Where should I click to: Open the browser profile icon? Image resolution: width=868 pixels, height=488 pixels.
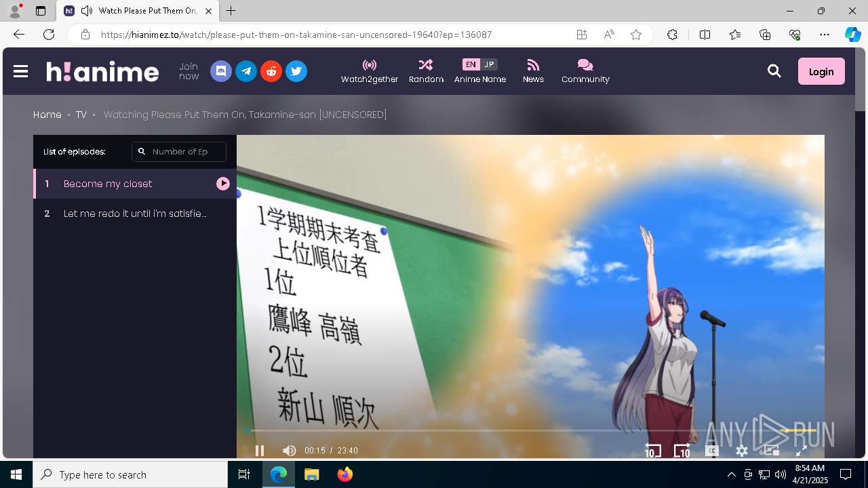(15, 11)
